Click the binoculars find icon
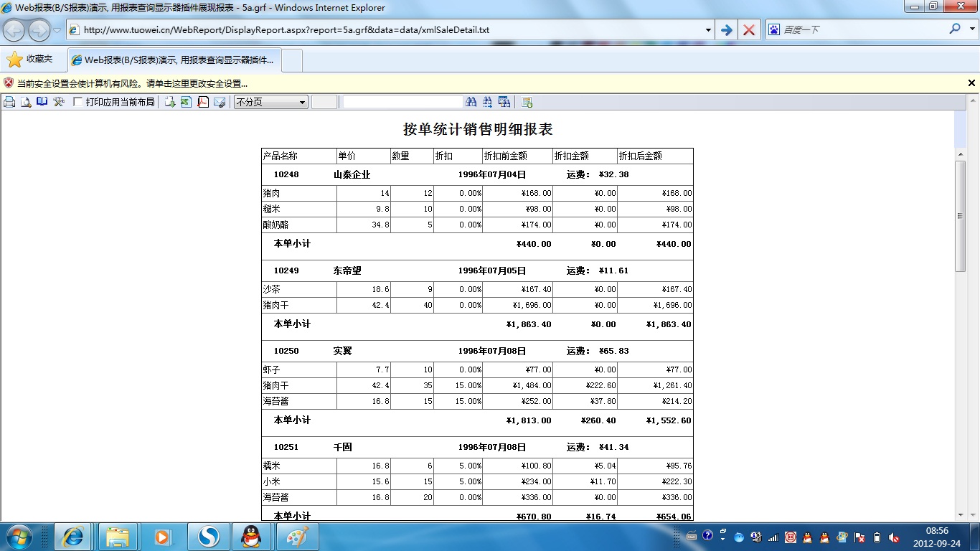 point(471,102)
